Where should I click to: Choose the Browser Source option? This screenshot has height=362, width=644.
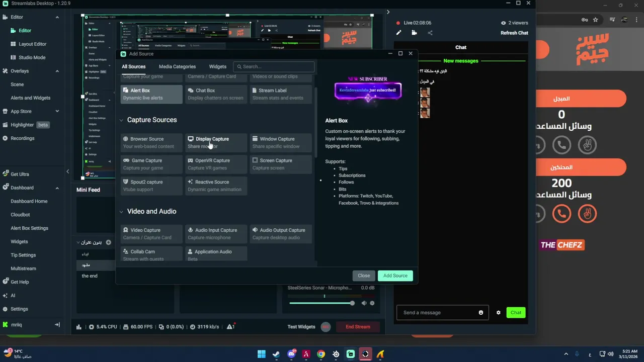151,142
